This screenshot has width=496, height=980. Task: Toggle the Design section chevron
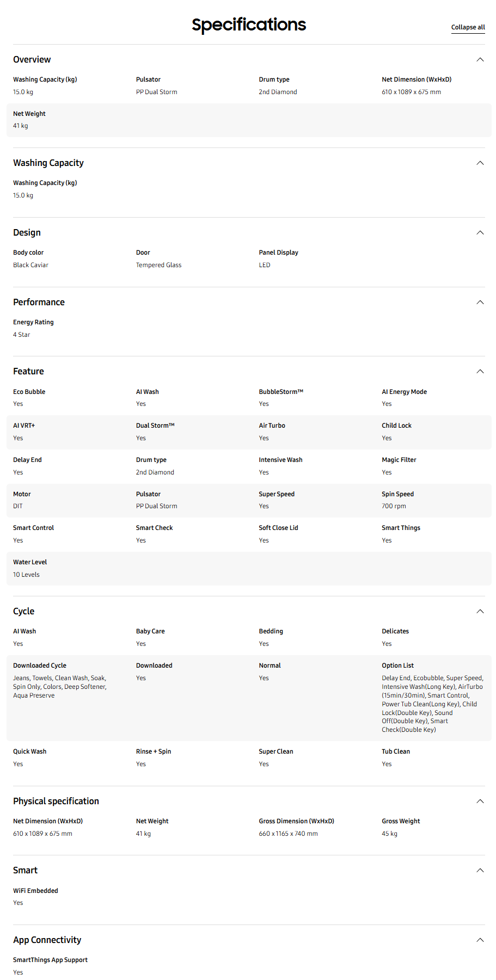[x=480, y=233]
